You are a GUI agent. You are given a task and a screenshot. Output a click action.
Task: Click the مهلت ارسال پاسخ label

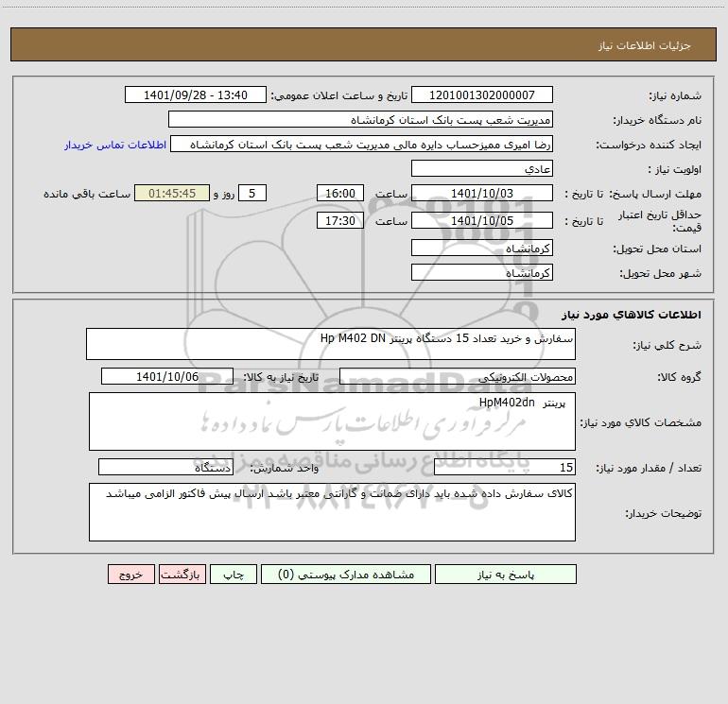pyautogui.click(x=655, y=194)
